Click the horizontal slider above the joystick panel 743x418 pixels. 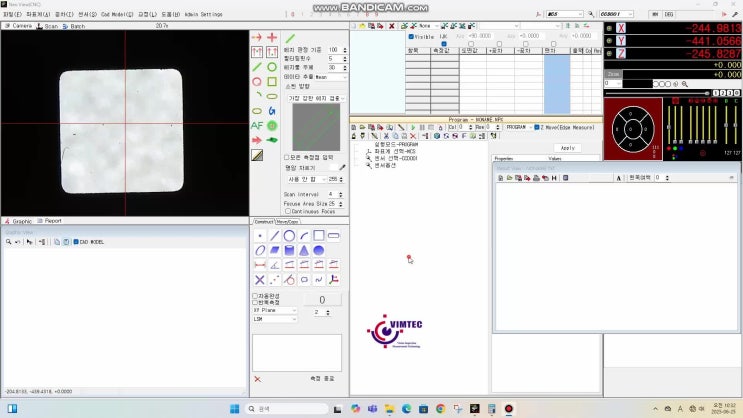click(x=658, y=93)
